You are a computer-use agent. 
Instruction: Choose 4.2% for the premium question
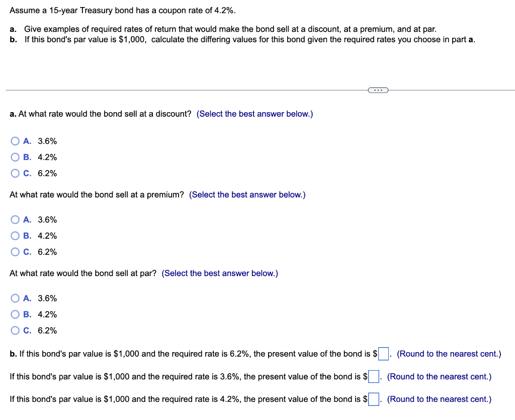15,236
